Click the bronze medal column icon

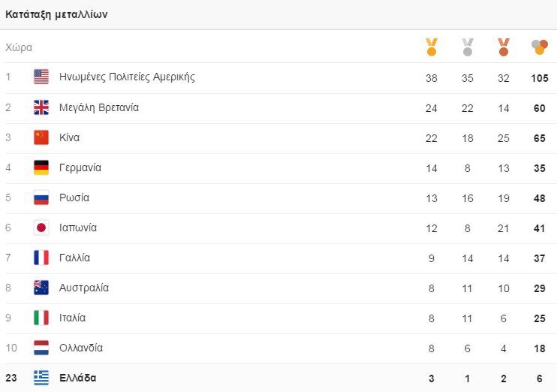(503, 47)
